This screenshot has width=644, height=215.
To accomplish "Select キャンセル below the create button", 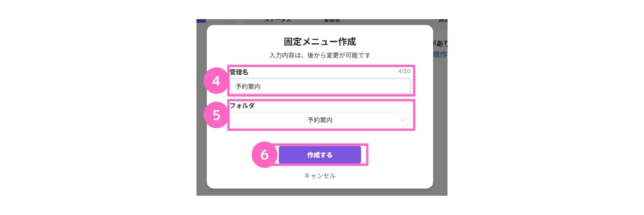I will click(x=320, y=176).
